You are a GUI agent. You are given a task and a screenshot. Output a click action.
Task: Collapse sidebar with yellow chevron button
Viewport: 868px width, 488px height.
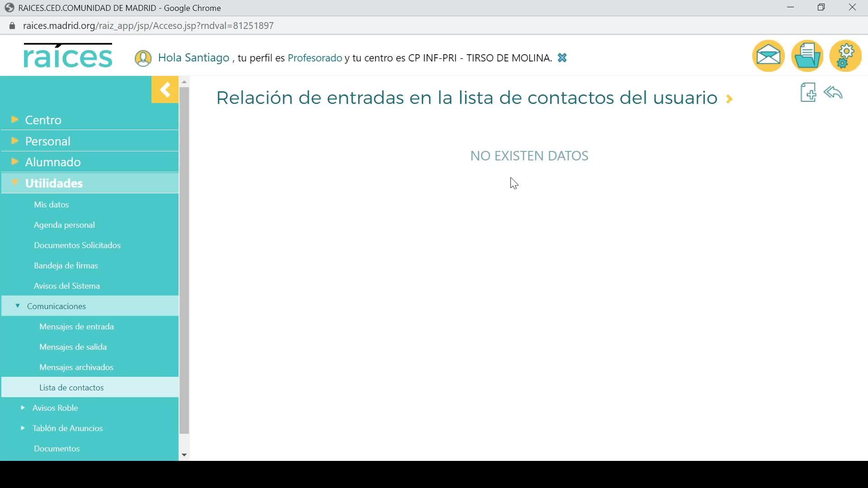click(x=165, y=90)
